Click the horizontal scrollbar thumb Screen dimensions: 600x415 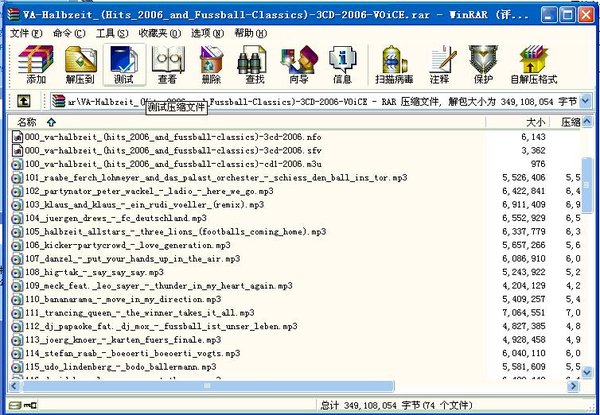(x=207, y=386)
